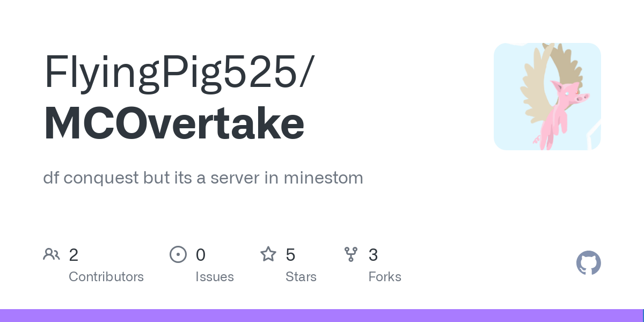This screenshot has width=644, height=322.
Task: Click the Contributors label
Action: coord(106,277)
